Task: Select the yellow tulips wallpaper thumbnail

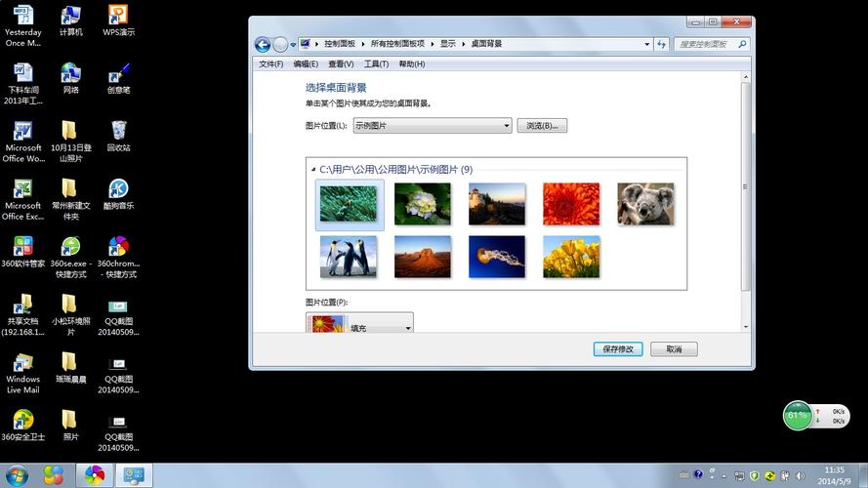Action: click(571, 257)
